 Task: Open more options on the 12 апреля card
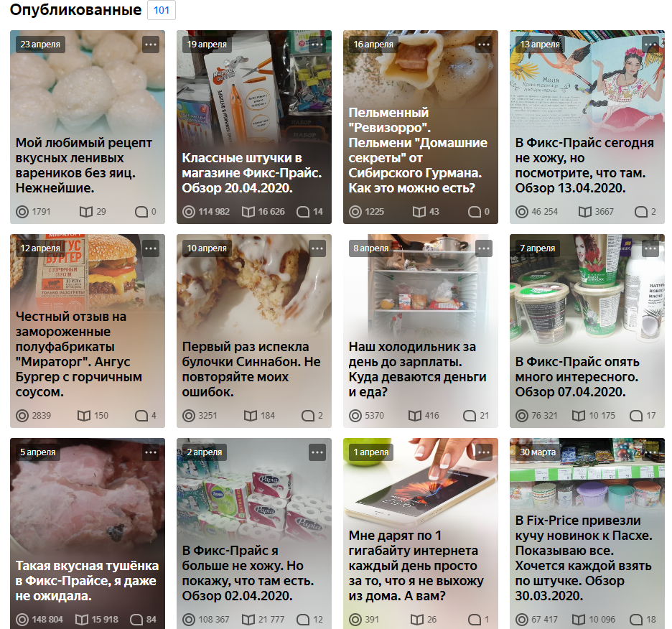[x=151, y=248]
